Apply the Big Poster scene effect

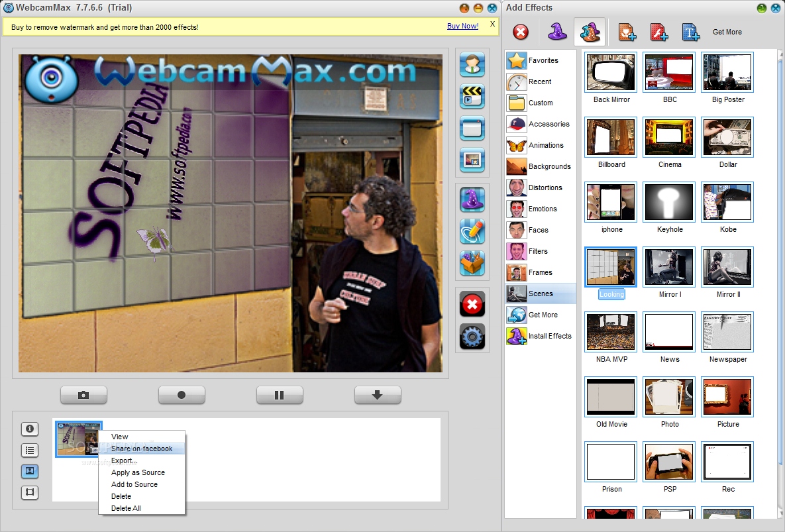(x=727, y=73)
